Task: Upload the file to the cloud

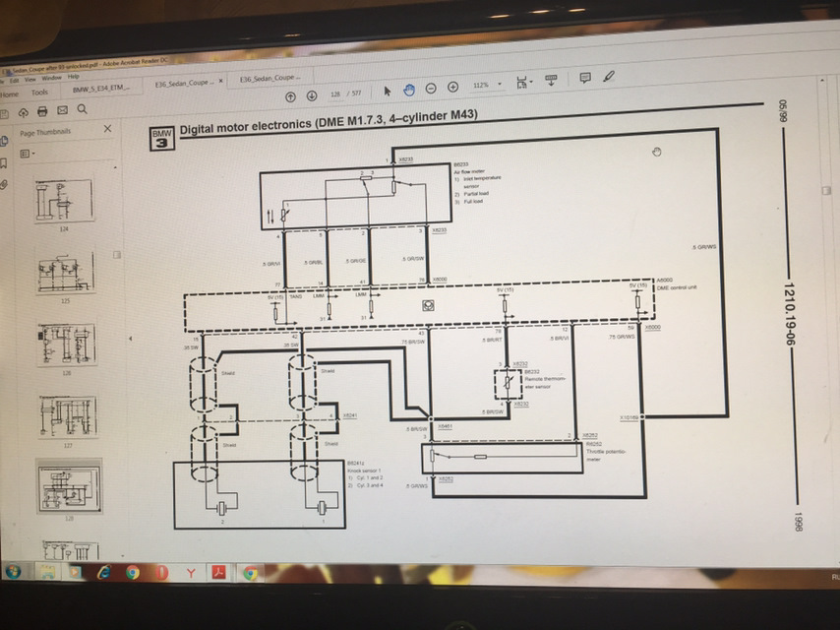Action: [23, 112]
